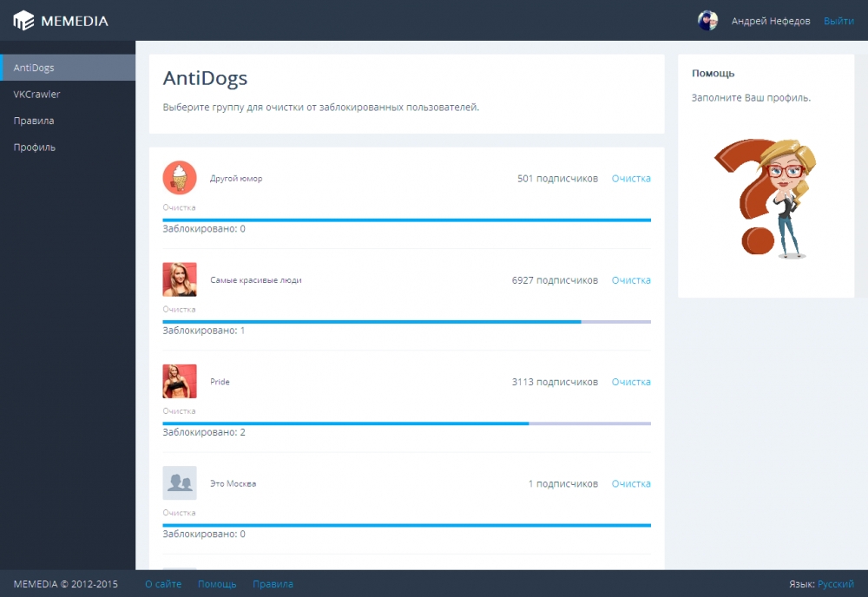868x597 pixels.
Task: Click the MEMEDIA cube logo icon
Action: coord(23,21)
